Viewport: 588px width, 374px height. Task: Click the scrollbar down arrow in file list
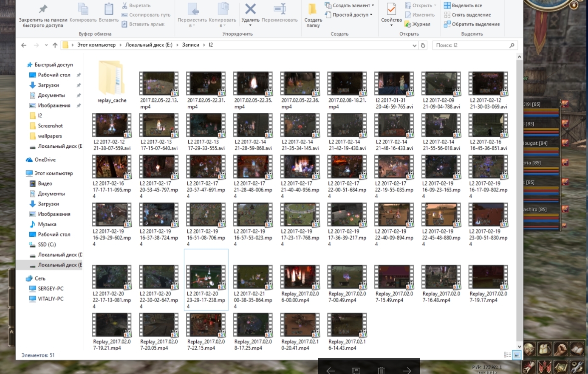coord(519,347)
